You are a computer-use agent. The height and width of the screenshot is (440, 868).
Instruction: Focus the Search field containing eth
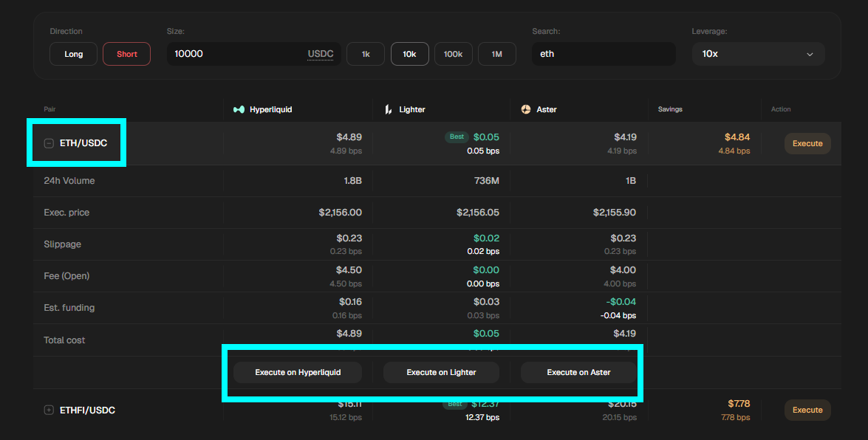pos(603,54)
